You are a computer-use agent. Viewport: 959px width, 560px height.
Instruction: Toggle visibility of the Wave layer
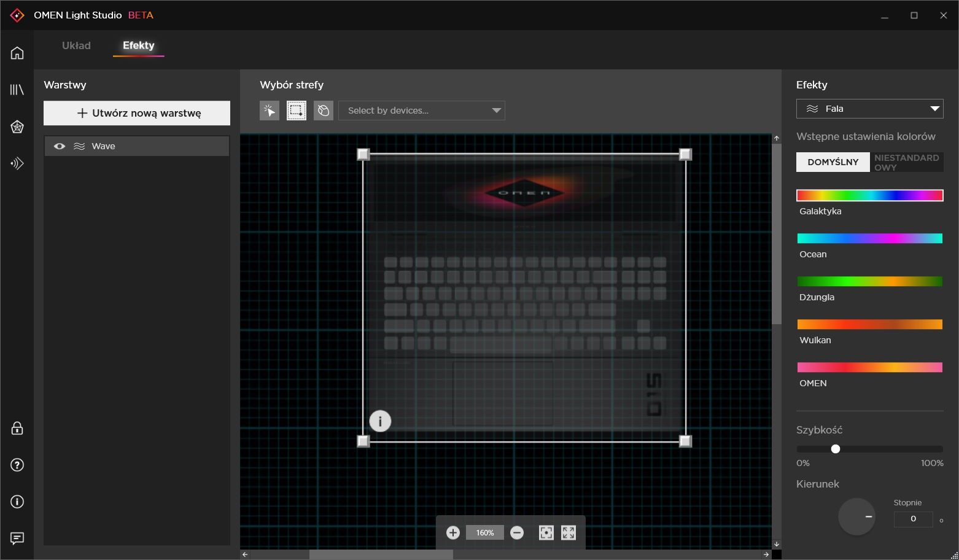tap(60, 146)
